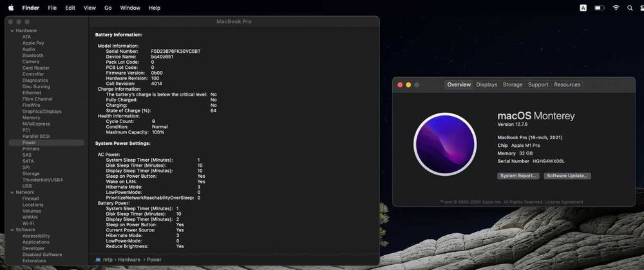This screenshot has height=270, width=644.
Task: Click Hardware in the path bar
Action: pyautogui.click(x=129, y=260)
